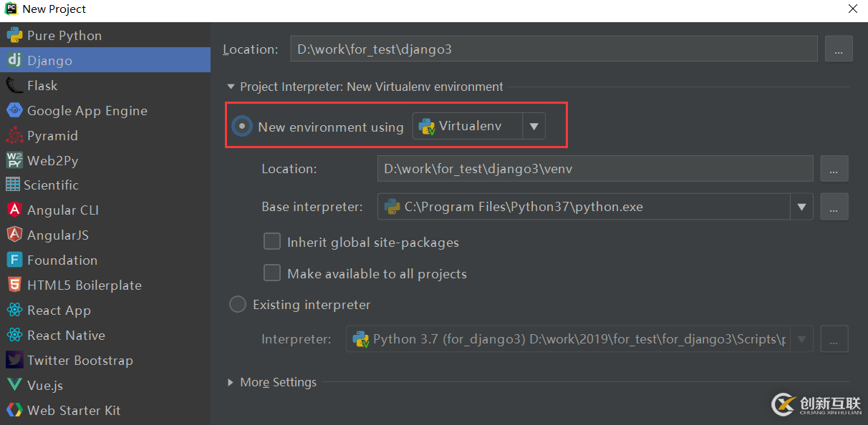This screenshot has width=868, height=425.
Task: Pick Web2Py project type
Action: pyautogui.click(x=105, y=160)
